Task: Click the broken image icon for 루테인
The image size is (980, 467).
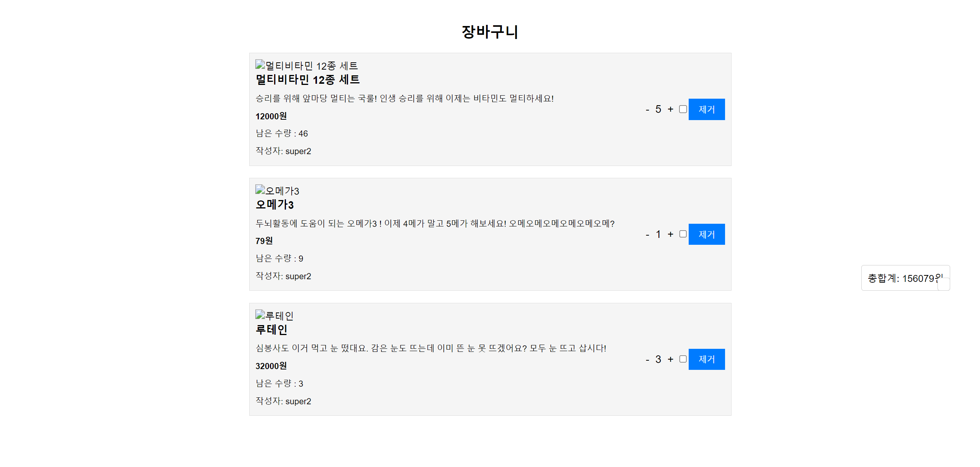Action: tap(260, 315)
